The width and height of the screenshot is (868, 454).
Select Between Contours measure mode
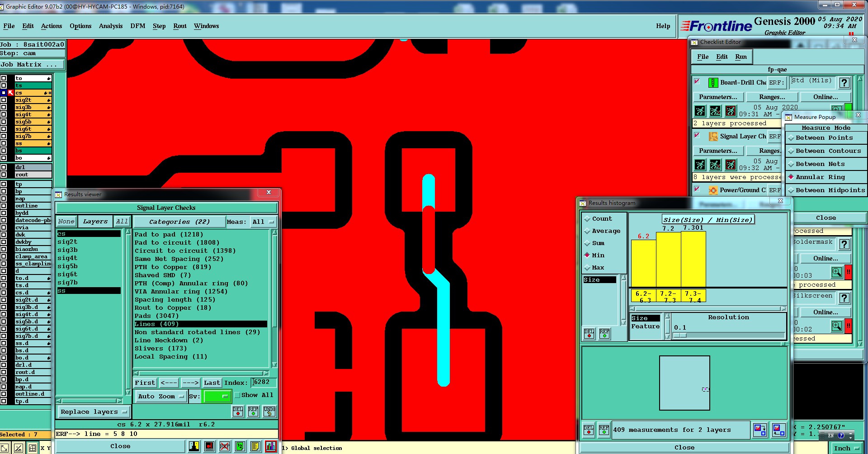point(826,151)
